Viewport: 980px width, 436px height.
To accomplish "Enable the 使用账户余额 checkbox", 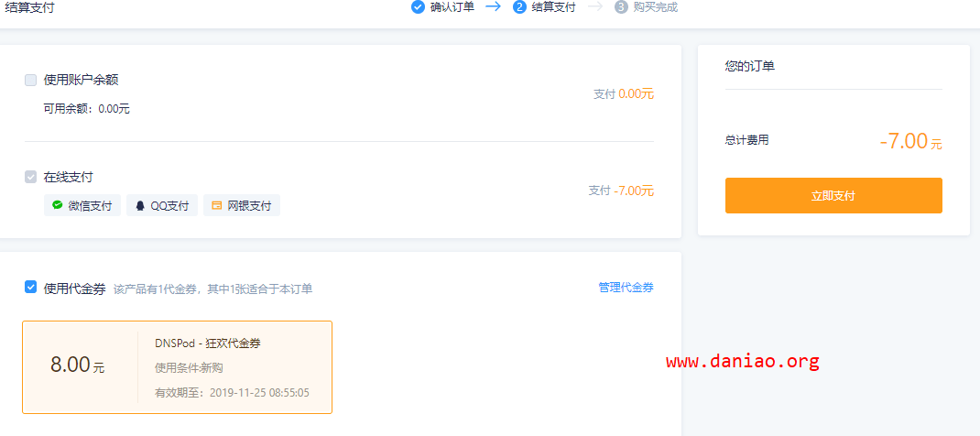I will 30,80.
